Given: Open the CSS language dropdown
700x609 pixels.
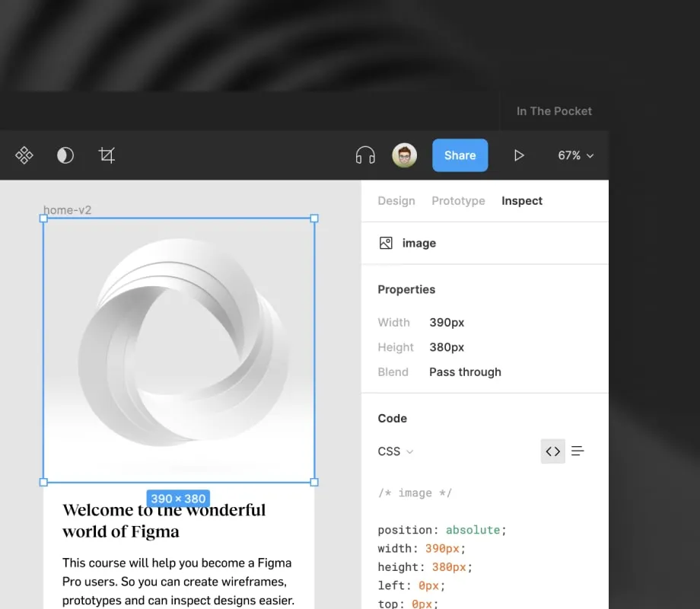Looking at the screenshot, I should click(x=396, y=451).
